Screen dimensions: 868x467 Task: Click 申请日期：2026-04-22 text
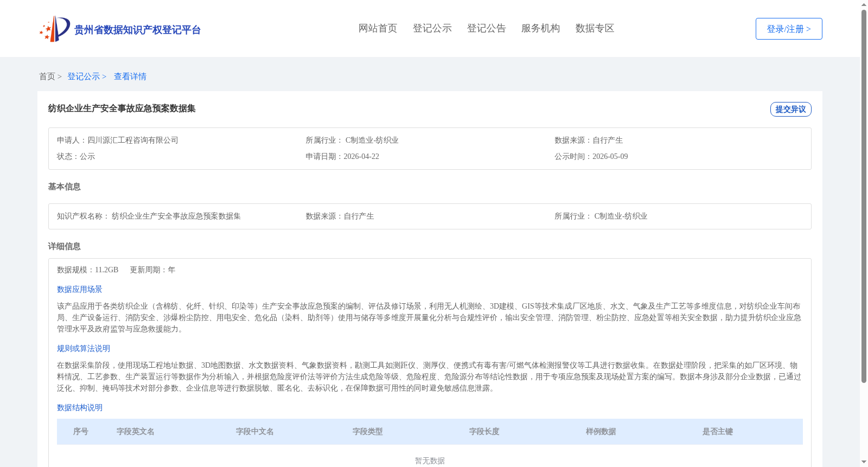pos(342,156)
